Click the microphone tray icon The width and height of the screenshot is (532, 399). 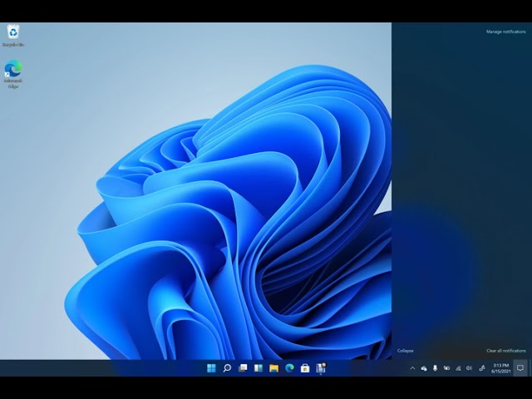436,368
